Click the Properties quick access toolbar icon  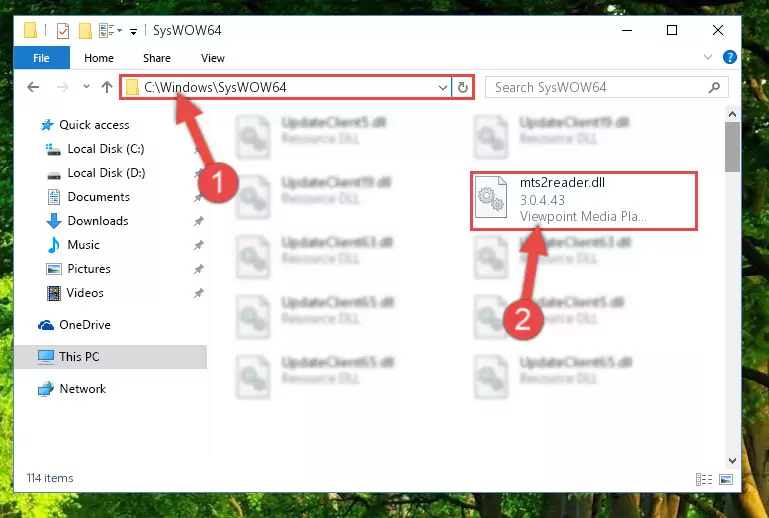63,31
